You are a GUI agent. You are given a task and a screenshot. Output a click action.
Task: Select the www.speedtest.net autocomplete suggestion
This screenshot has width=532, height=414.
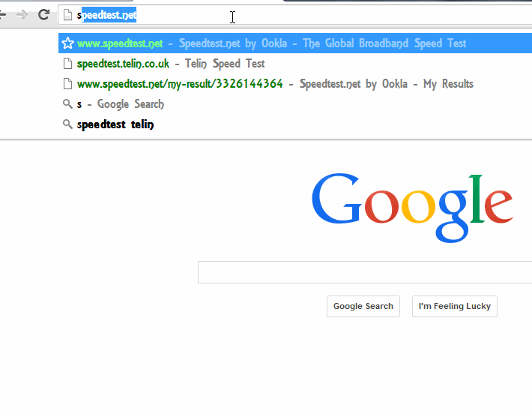(x=295, y=43)
